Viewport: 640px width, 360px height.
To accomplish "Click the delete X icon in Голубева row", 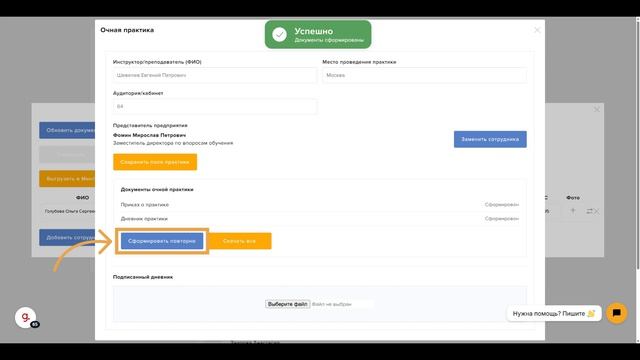I will (597, 211).
